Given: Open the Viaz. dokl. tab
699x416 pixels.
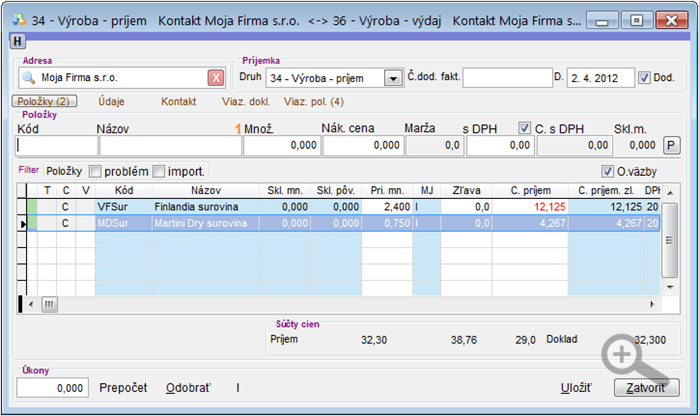Looking at the screenshot, I should [x=246, y=102].
